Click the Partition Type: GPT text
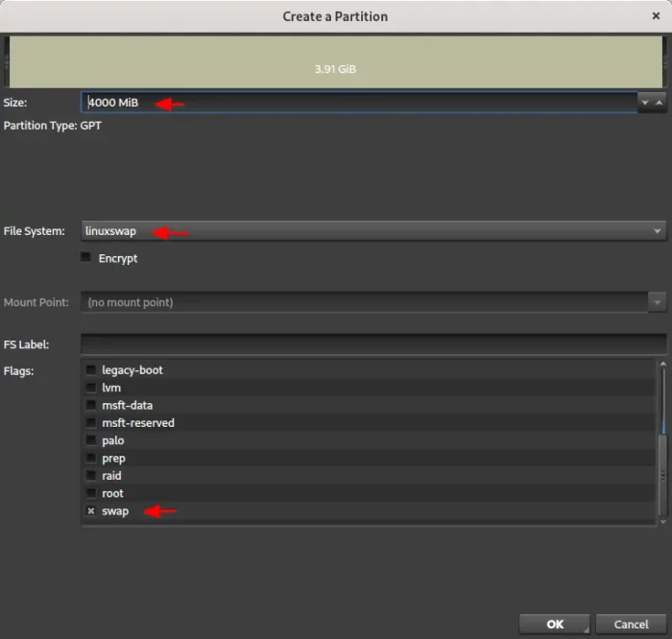Screen dimensions: 672x639 coord(52,126)
